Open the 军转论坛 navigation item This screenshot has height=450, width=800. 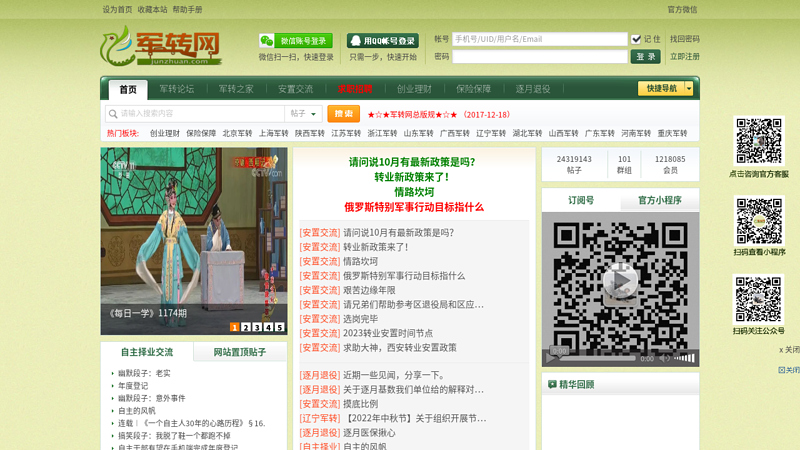tap(177, 89)
